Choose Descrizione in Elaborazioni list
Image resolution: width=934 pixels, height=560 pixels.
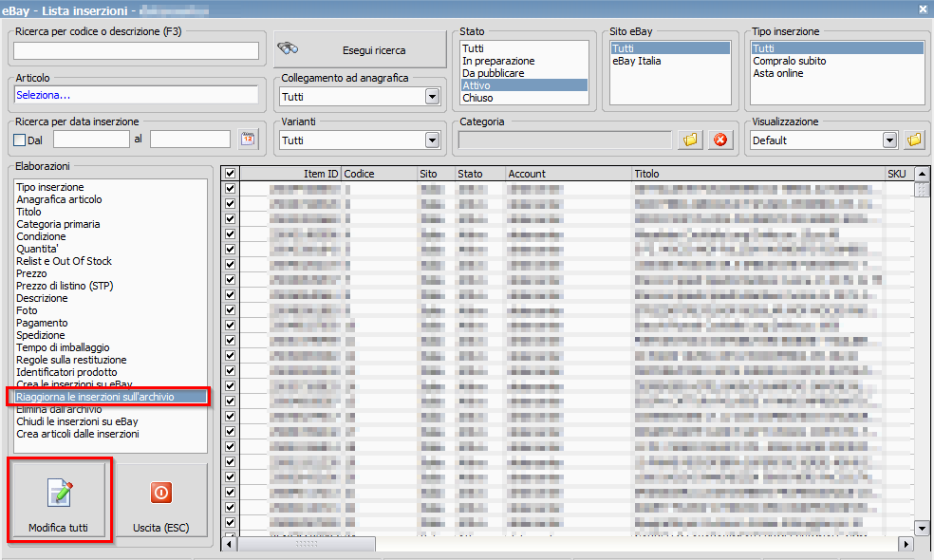[x=42, y=298]
